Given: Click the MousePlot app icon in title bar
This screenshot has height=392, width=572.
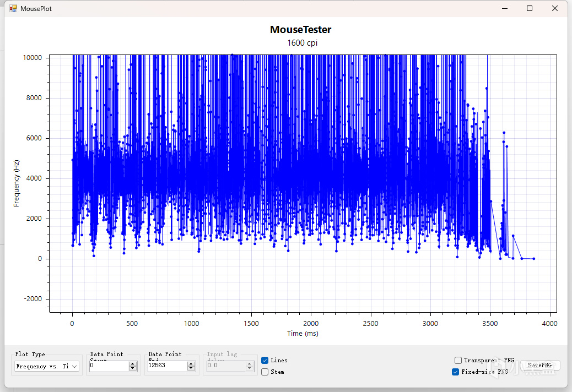Looking at the screenshot, I should (x=13, y=8).
